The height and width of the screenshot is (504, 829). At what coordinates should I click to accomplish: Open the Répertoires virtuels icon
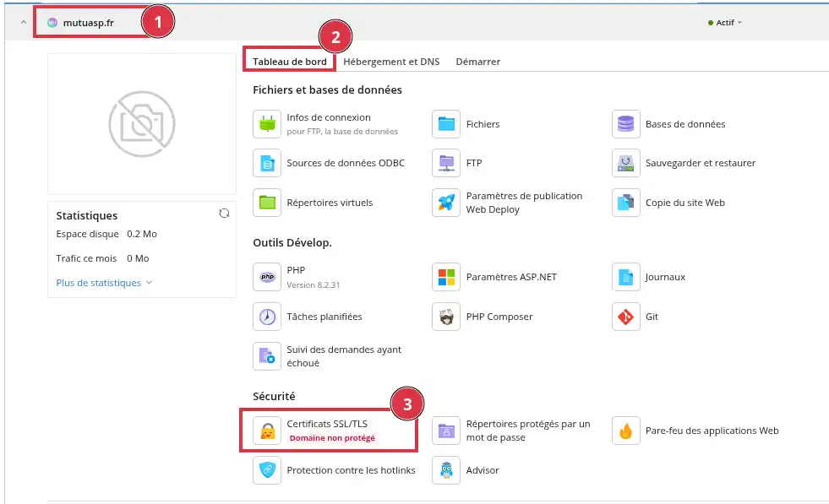[267, 203]
